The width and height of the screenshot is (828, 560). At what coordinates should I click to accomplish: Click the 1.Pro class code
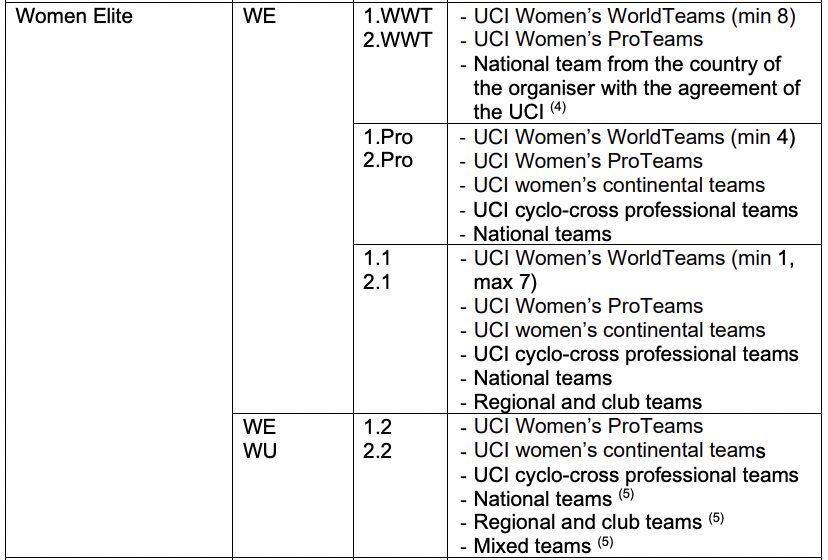pyautogui.click(x=389, y=137)
